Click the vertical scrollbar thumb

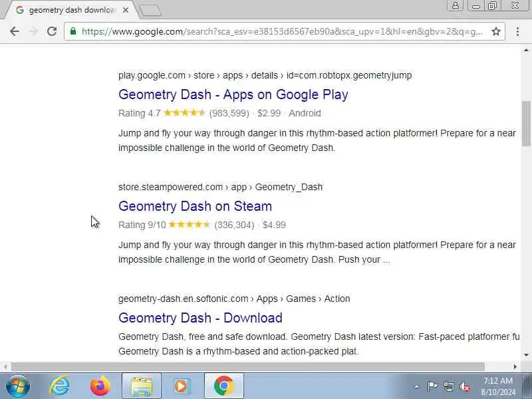pyautogui.click(x=526, y=124)
